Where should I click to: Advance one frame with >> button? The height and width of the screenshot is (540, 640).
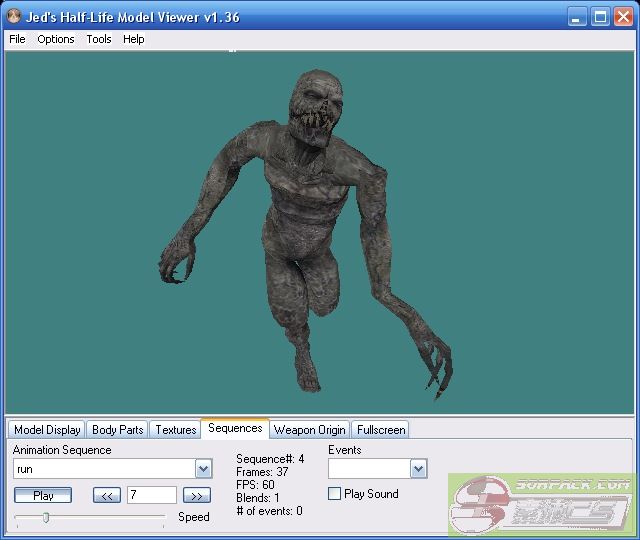click(197, 495)
